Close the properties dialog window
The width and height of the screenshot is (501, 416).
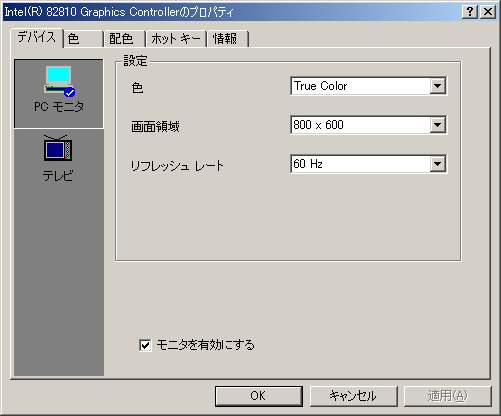(488, 12)
